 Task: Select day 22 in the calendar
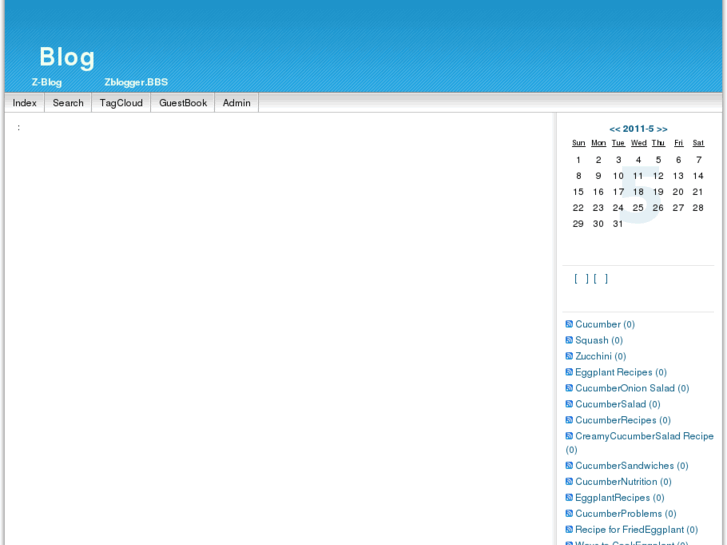coord(578,208)
